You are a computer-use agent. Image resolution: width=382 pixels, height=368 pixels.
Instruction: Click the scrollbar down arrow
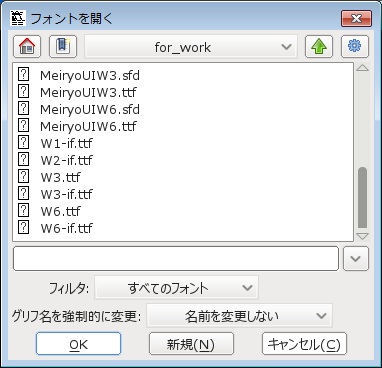click(x=362, y=237)
